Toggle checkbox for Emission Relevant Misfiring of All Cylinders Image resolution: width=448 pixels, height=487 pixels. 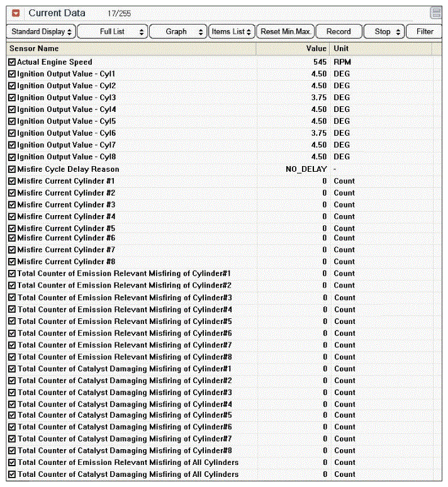pos(12,462)
